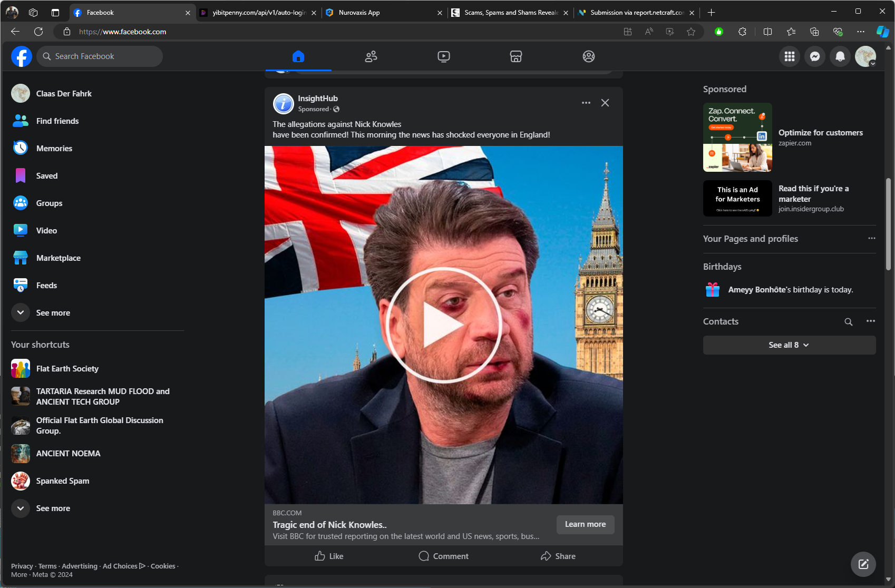The width and height of the screenshot is (895, 588).
Task: Open Ad Choices footer link
Action: tap(124, 566)
